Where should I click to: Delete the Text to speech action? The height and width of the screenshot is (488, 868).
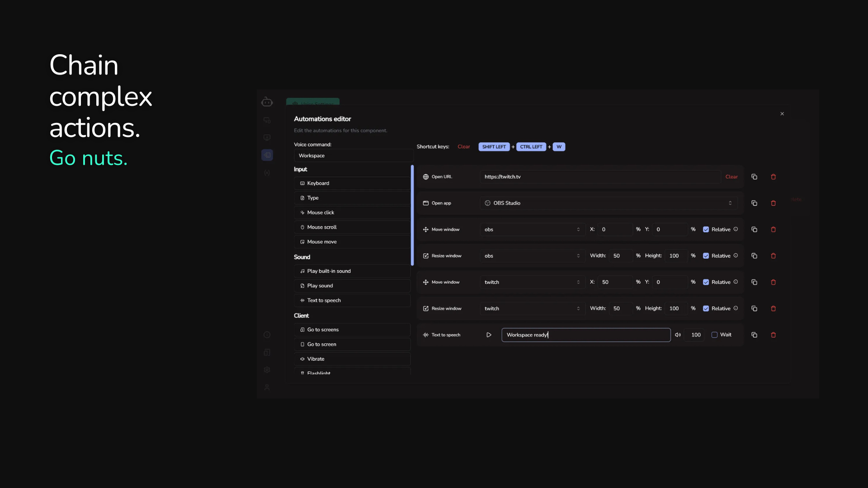(x=774, y=335)
